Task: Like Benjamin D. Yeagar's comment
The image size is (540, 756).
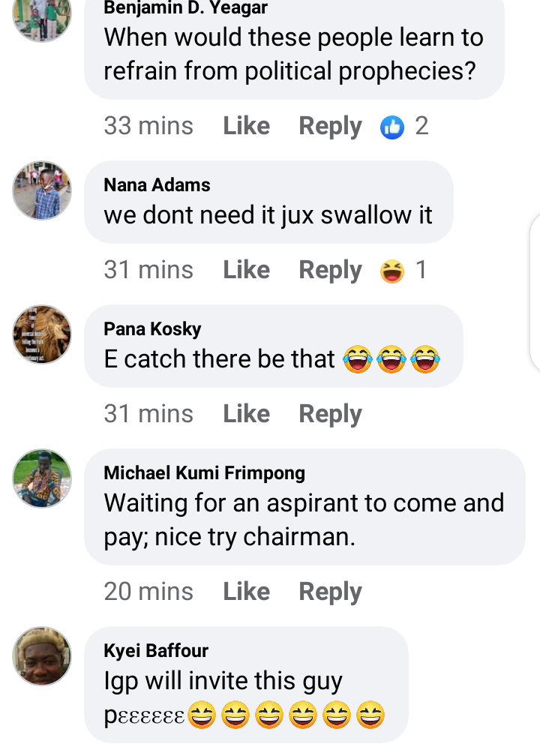Action: 246,126
